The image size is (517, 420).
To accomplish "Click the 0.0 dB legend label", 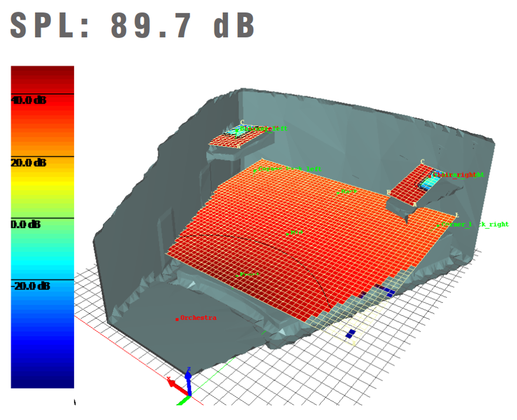I will [x=26, y=224].
